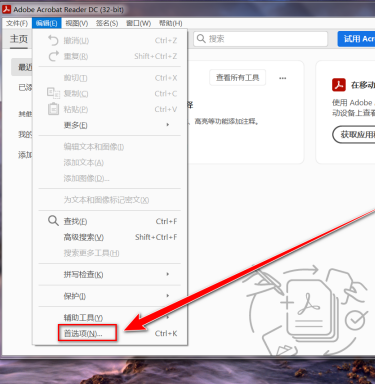
Task: Click the copy icon beside 复制
Action: 53,93
